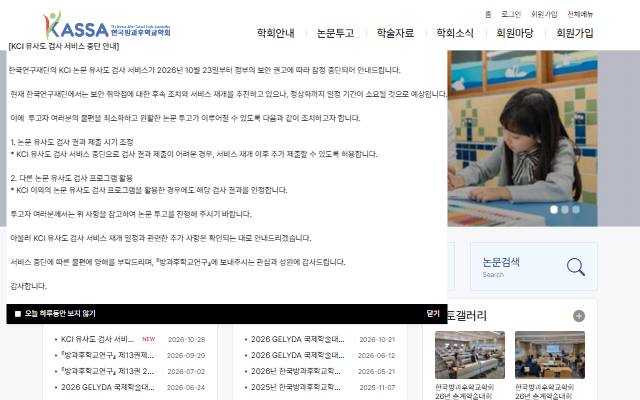The width and height of the screenshot is (640, 400).
Task: Open the 회원가입 main menu item
Action: [x=575, y=33]
